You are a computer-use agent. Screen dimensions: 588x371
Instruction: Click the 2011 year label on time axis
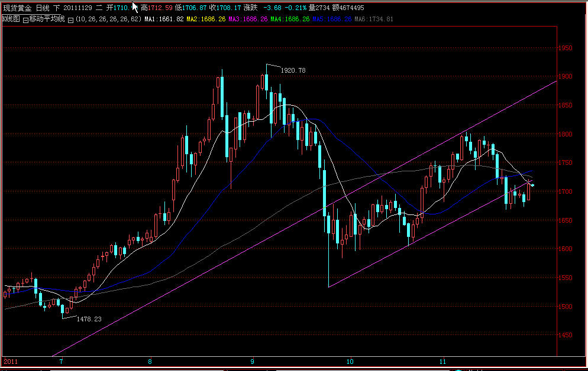(x=11, y=362)
